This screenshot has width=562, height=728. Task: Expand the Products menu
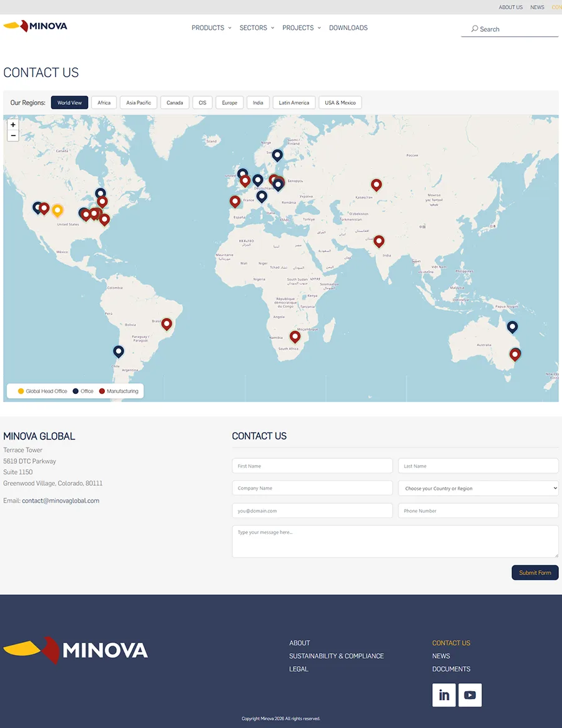[211, 28]
